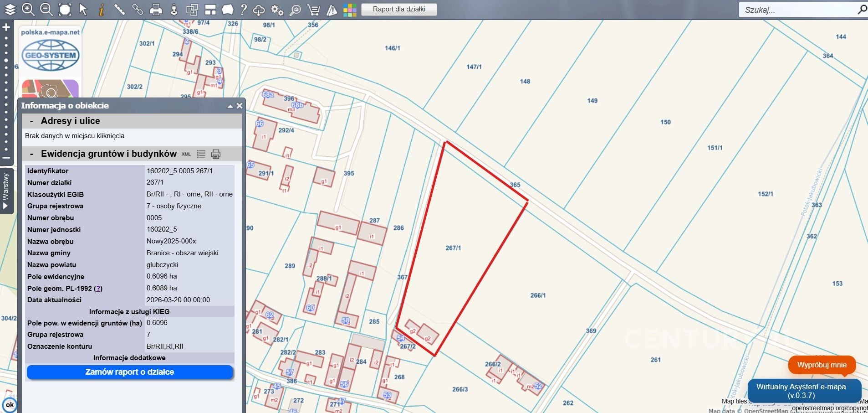Click the question mark link by PL-1992
Image resolution: width=868 pixels, height=413 pixels.
click(98, 289)
